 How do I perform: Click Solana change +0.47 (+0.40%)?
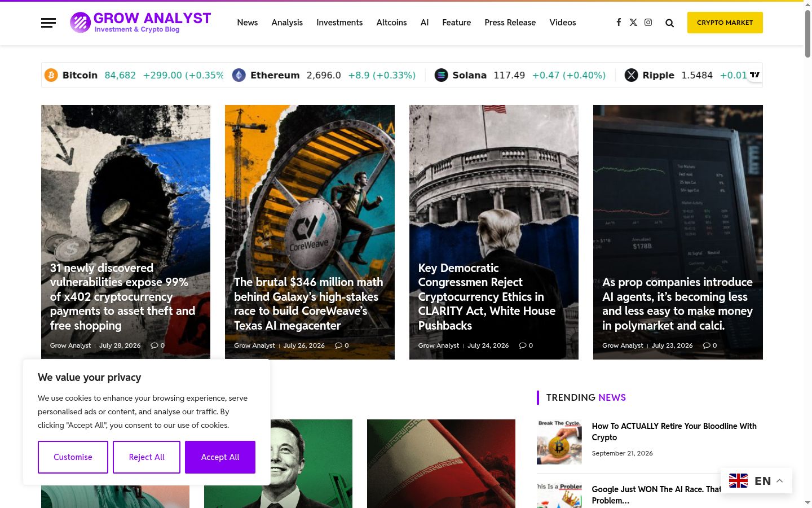569,75
